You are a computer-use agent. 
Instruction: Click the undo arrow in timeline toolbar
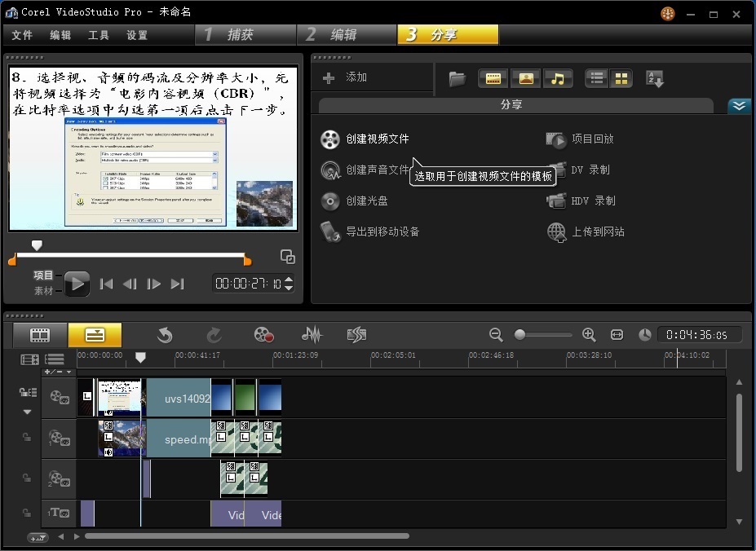pyautogui.click(x=165, y=334)
